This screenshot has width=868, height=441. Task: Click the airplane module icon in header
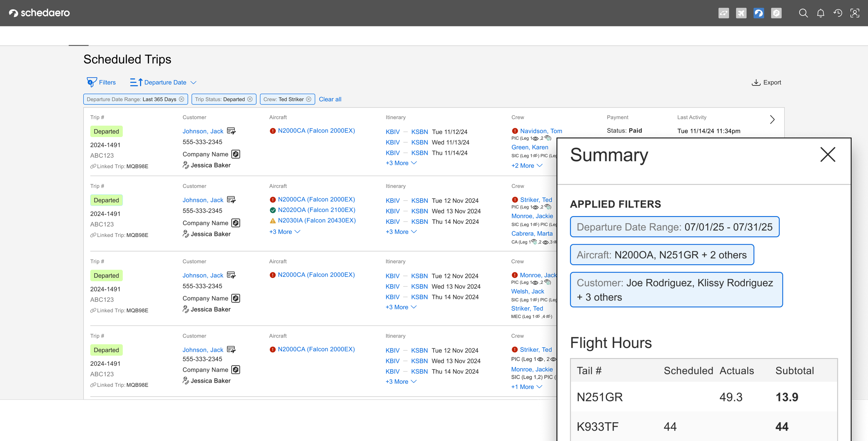(741, 13)
